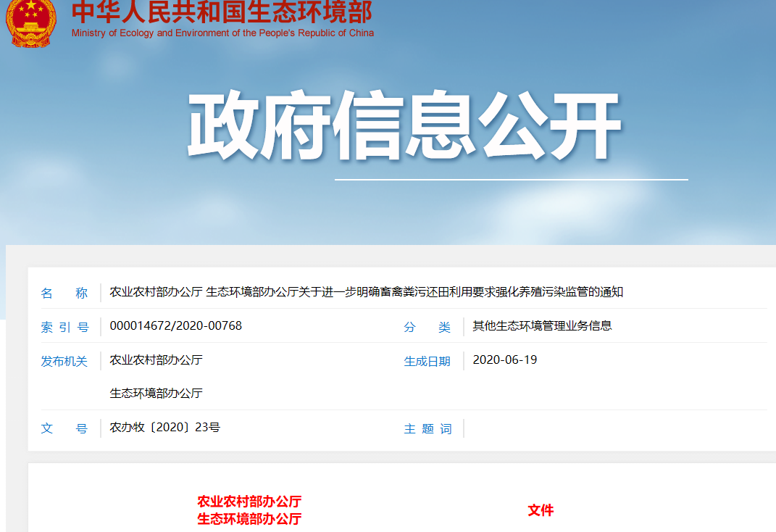The image size is (776, 532).
Task: Select document number 农办牧〔2020〕23号
Action: coord(164,427)
